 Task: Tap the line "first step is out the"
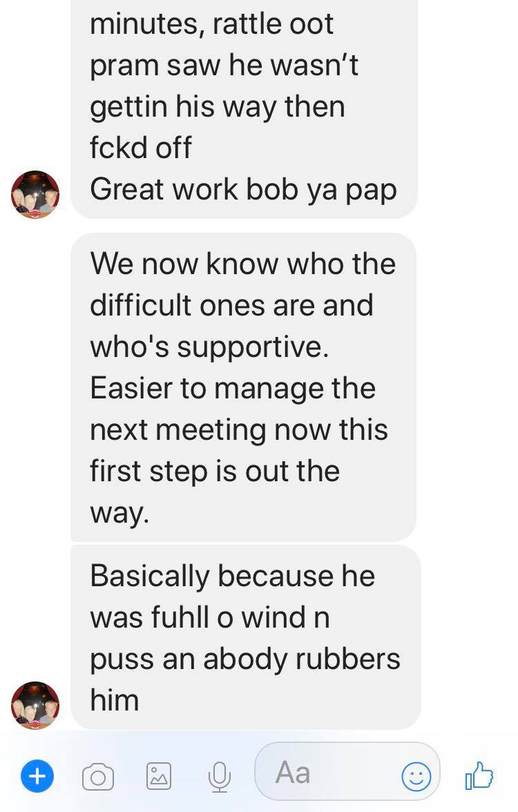[215, 471]
